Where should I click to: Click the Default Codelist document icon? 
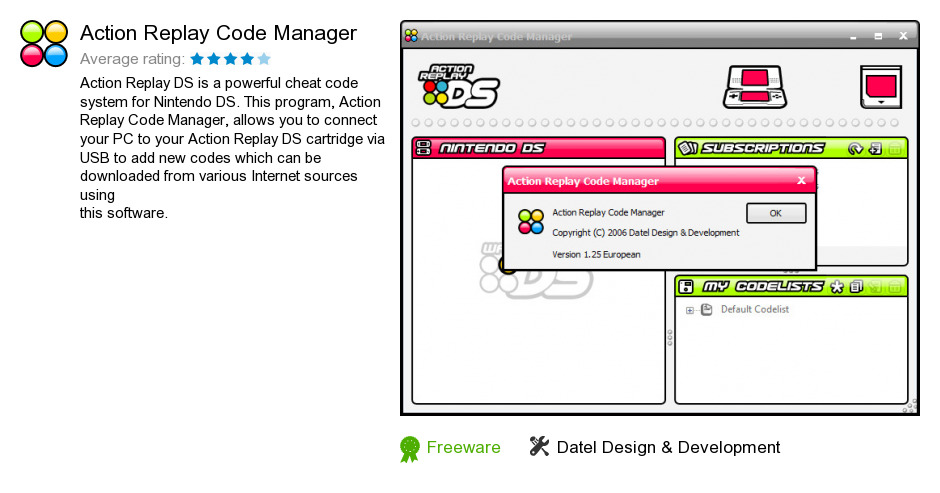[x=707, y=309]
